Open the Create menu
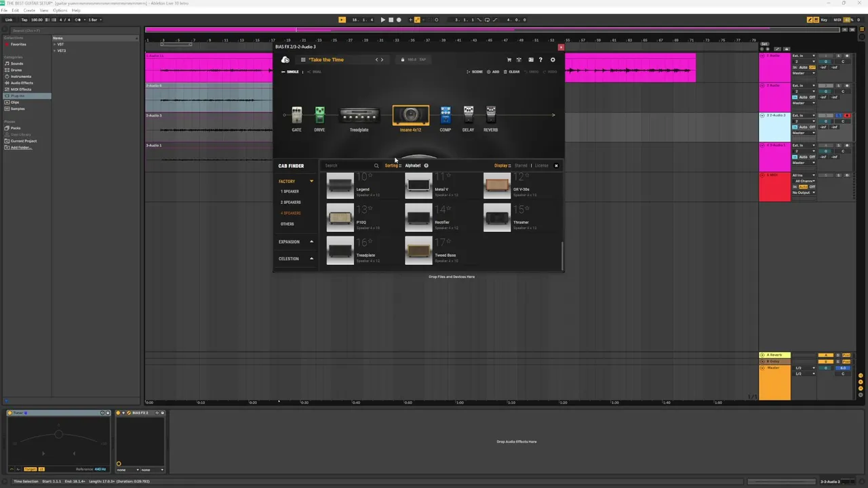868x488 pixels. point(29,10)
